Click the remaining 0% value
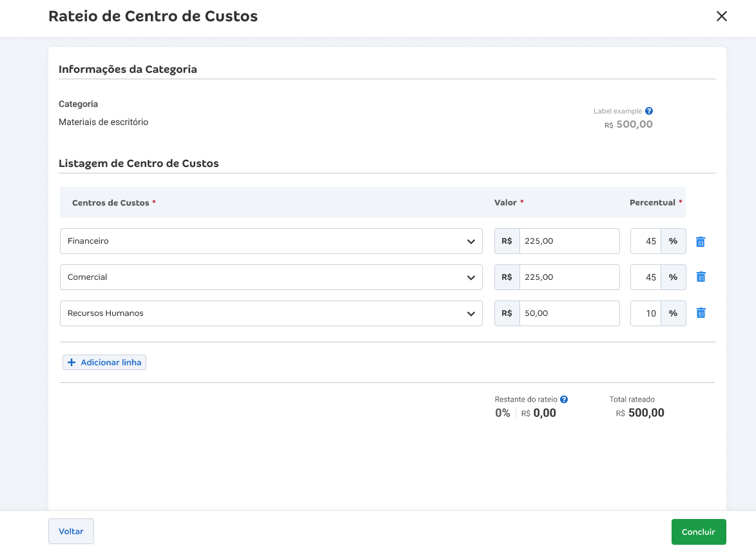756x548 pixels. tap(503, 413)
